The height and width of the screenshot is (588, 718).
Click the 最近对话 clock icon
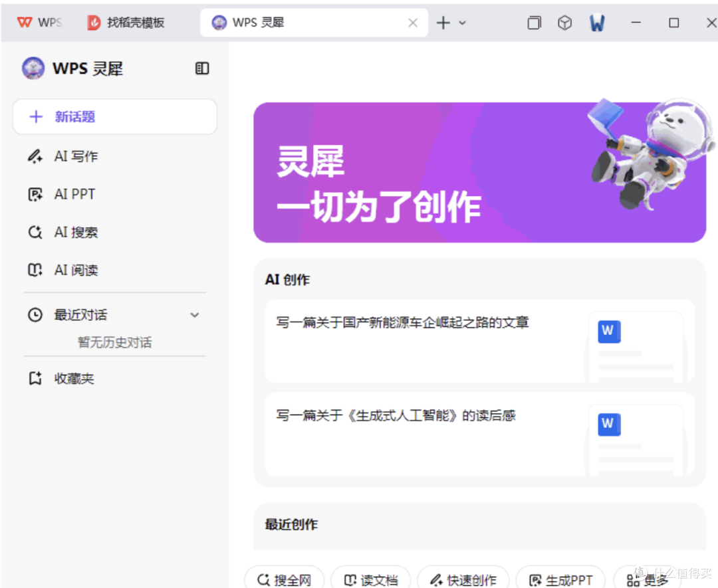[x=35, y=315]
